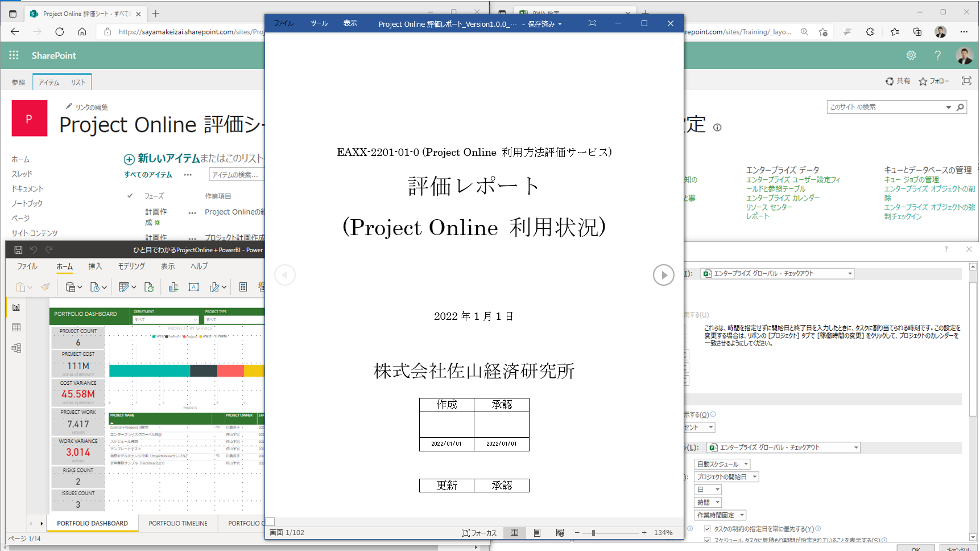This screenshot has width=980, height=551.
Task: Select the Report view icon in Power BI
Action: tap(16, 307)
